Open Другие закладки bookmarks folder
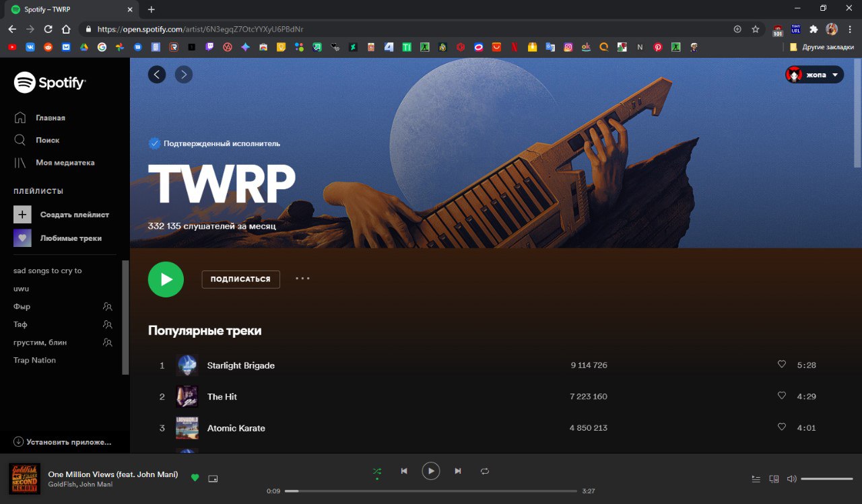This screenshot has height=504, width=862. tap(821, 47)
